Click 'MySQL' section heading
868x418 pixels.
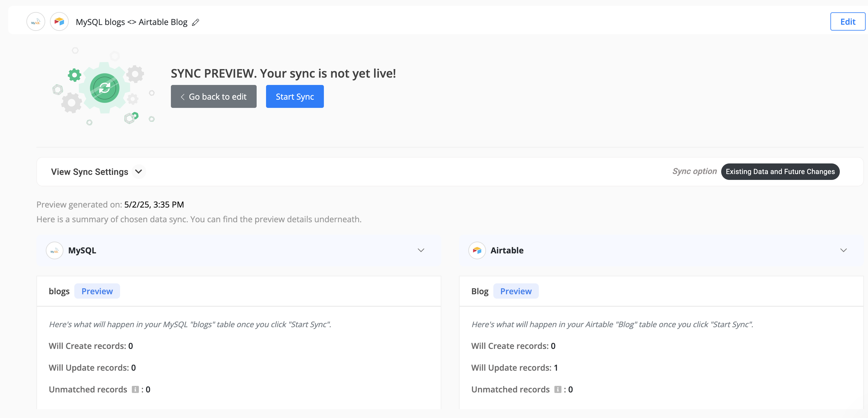tap(82, 251)
